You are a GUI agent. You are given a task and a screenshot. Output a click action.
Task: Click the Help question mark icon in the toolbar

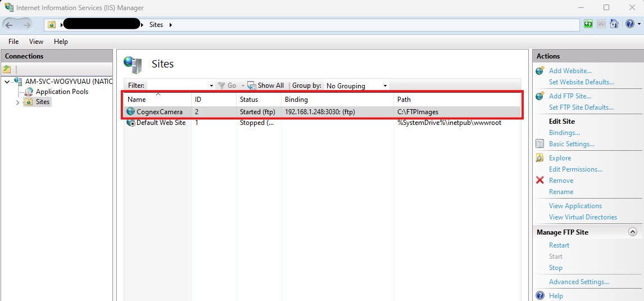pos(629,24)
